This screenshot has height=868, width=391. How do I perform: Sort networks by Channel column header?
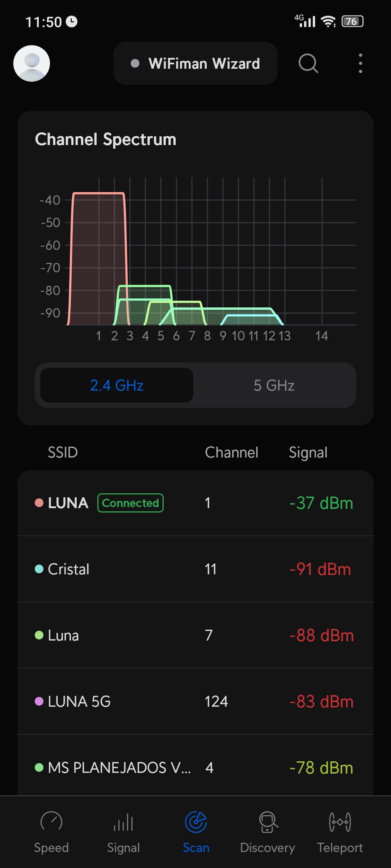coord(232,452)
